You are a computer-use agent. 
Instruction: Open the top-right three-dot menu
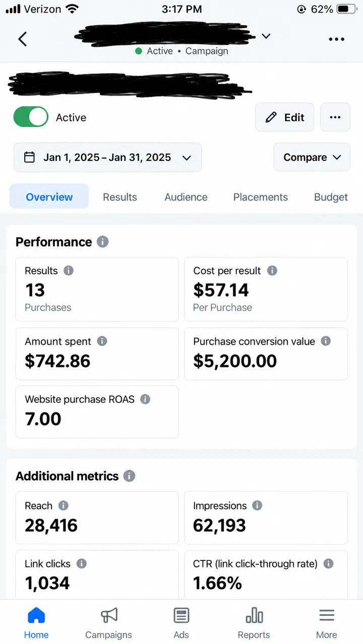[x=336, y=39]
